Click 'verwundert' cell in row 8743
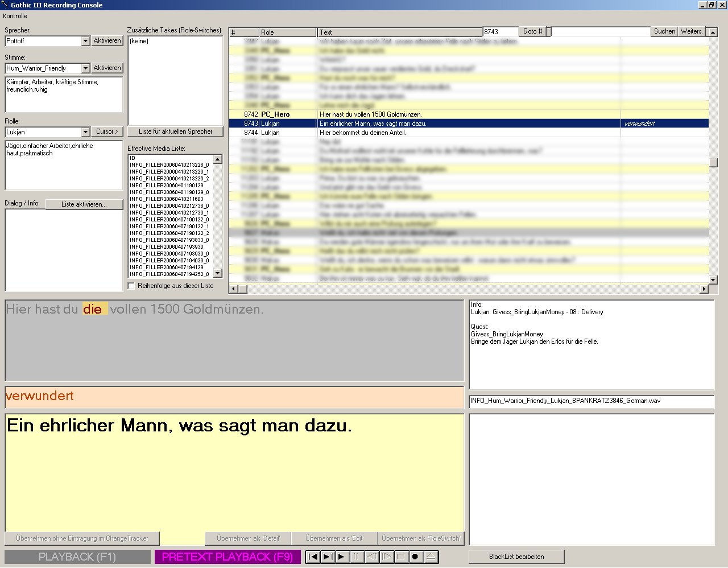 click(664, 124)
